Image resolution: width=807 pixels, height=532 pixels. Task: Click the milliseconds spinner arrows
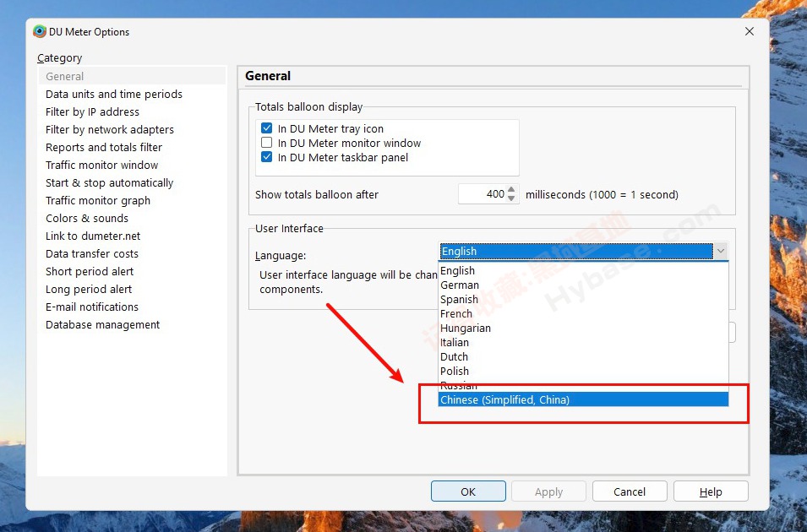(x=513, y=194)
